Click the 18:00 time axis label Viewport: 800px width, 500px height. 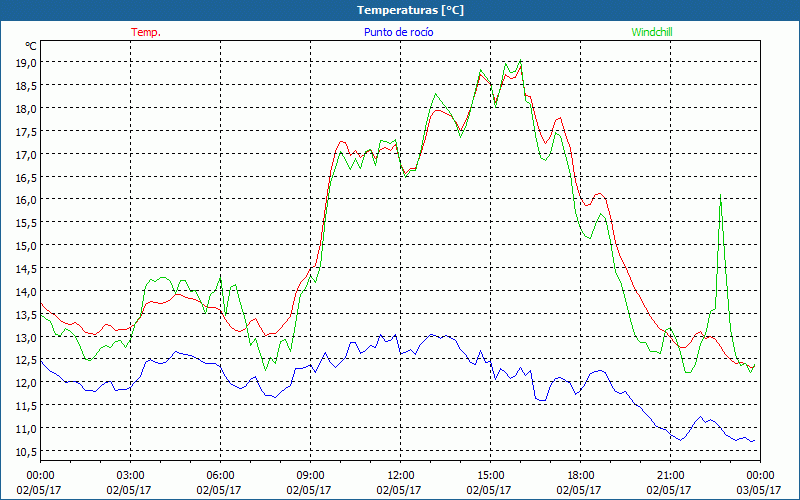click(x=580, y=476)
